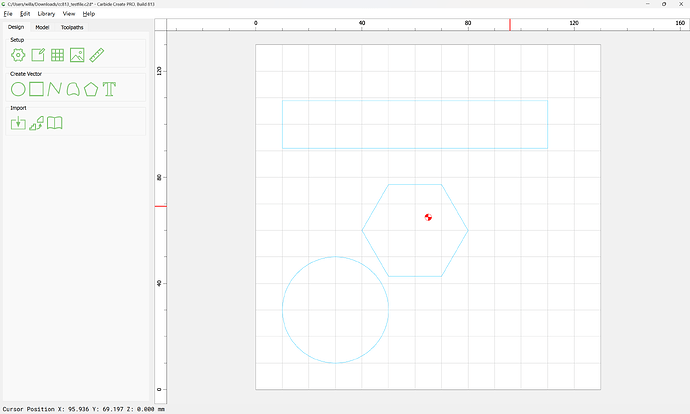Click the note edit icon in Setup
690x414 pixels.
(38, 55)
